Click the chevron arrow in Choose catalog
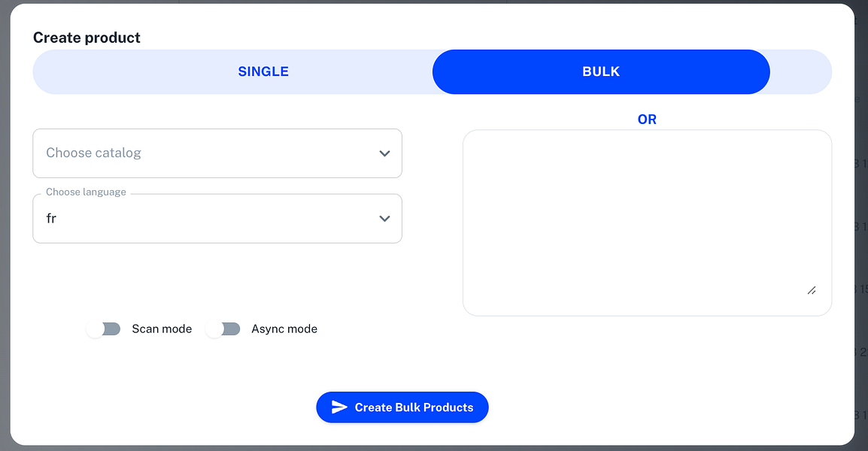 pos(384,153)
